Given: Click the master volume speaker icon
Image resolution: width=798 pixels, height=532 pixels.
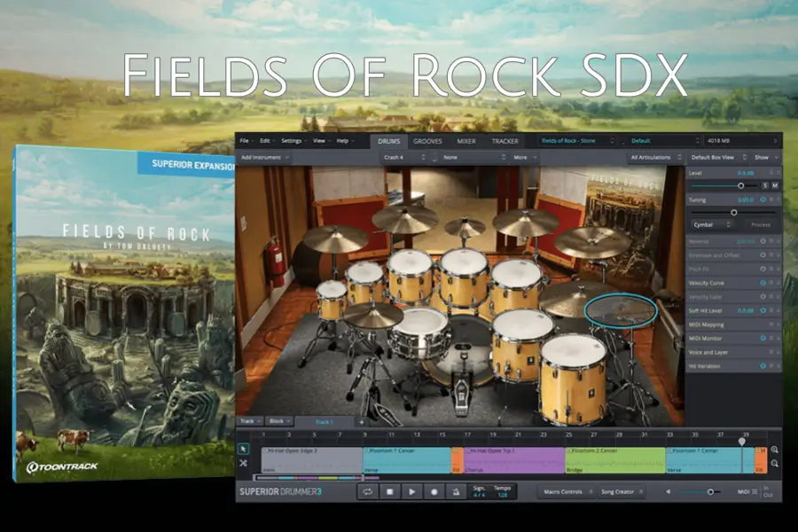Looking at the screenshot, I should [x=669, y=492].
